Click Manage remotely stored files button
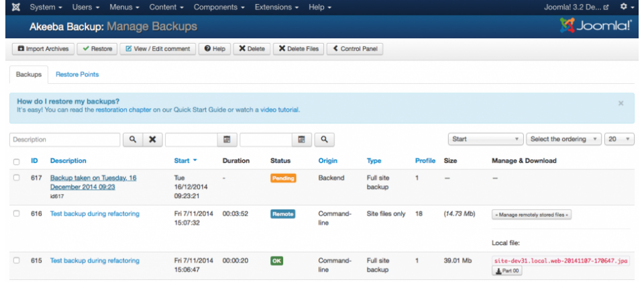 (x=531, y=215)
